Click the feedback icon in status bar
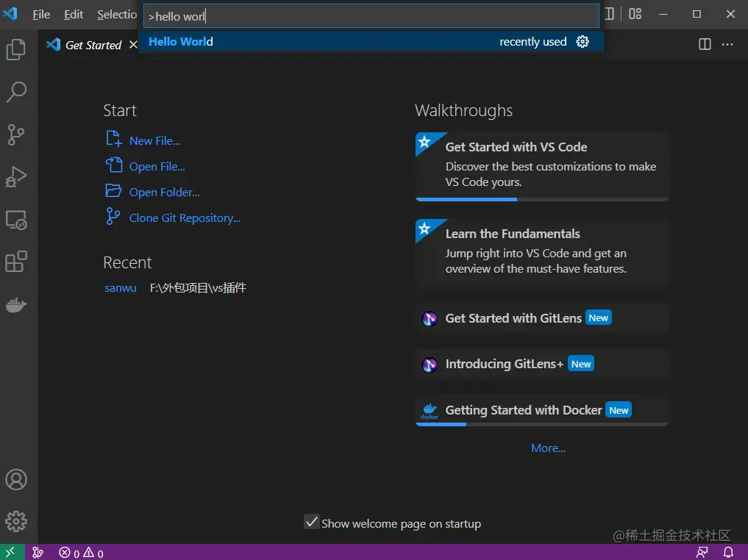This screenshot has width=748, height=560. click(x=702, y=553)
